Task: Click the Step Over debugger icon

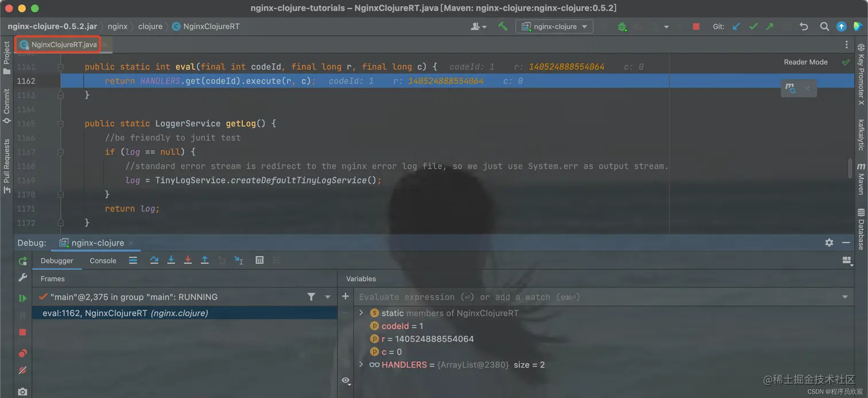Action: coord(154,260)
